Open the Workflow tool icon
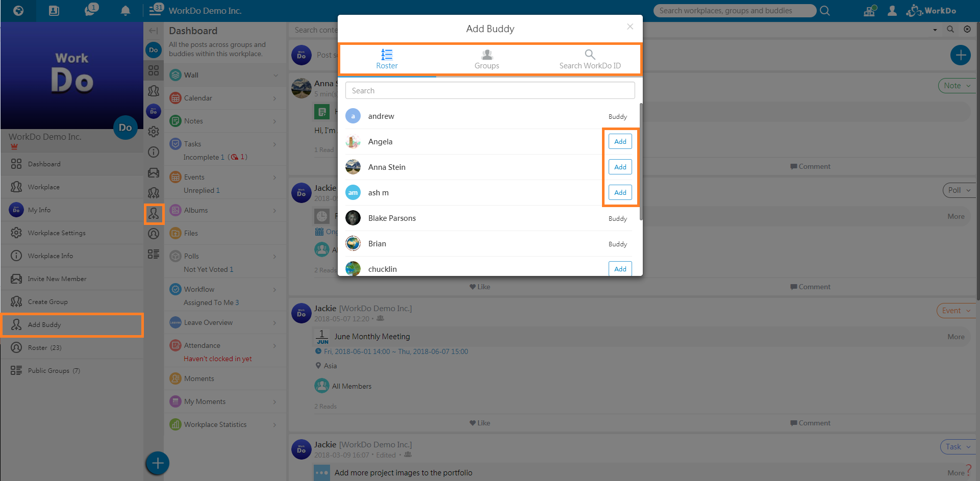This screenshot has height=481, width=980. pos(175,289)
